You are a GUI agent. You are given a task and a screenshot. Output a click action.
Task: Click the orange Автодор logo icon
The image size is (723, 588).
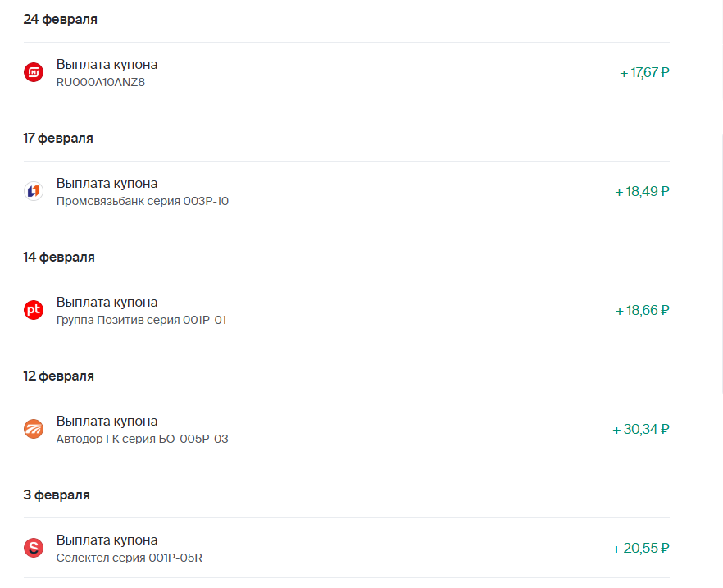pos(34,429)
